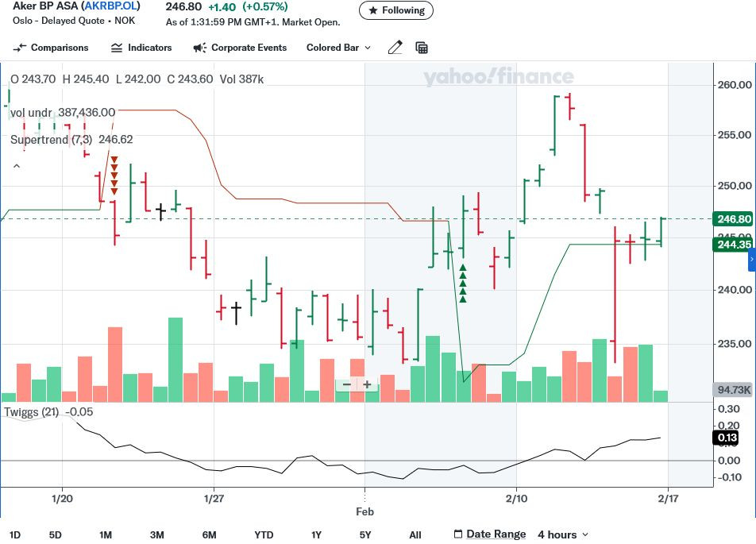Click the red Supertrend sell arrows marker

coord(114,176)
